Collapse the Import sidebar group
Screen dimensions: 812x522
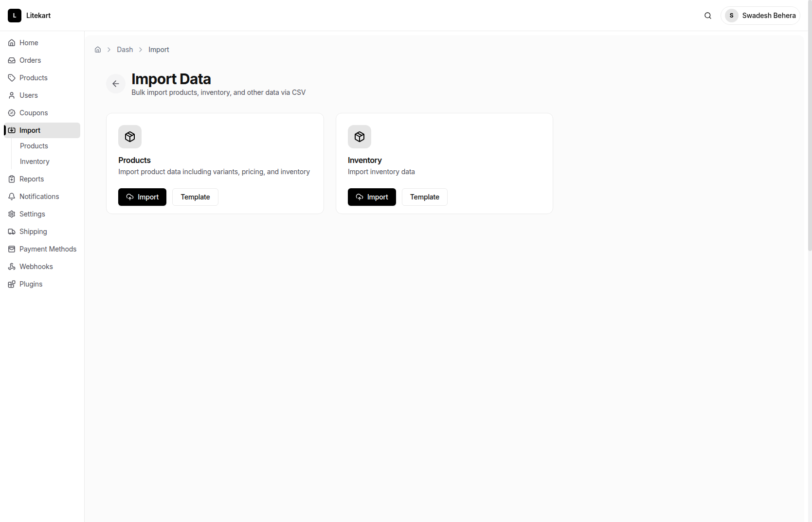pyautogui.click(x=42, y=130)
